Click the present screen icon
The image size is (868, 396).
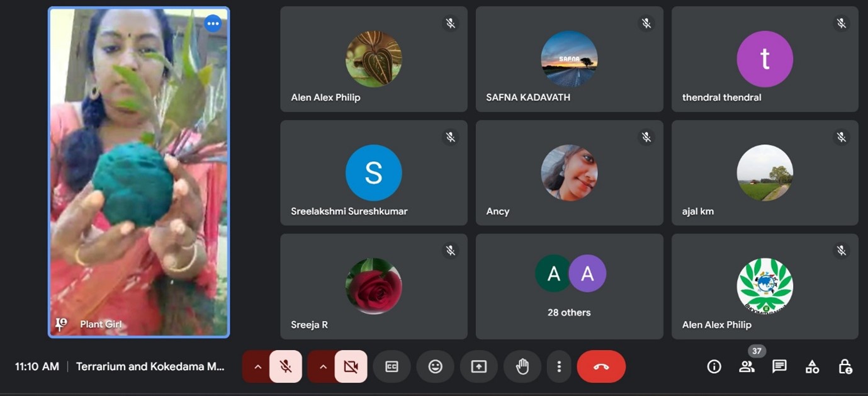pos(478,366)
